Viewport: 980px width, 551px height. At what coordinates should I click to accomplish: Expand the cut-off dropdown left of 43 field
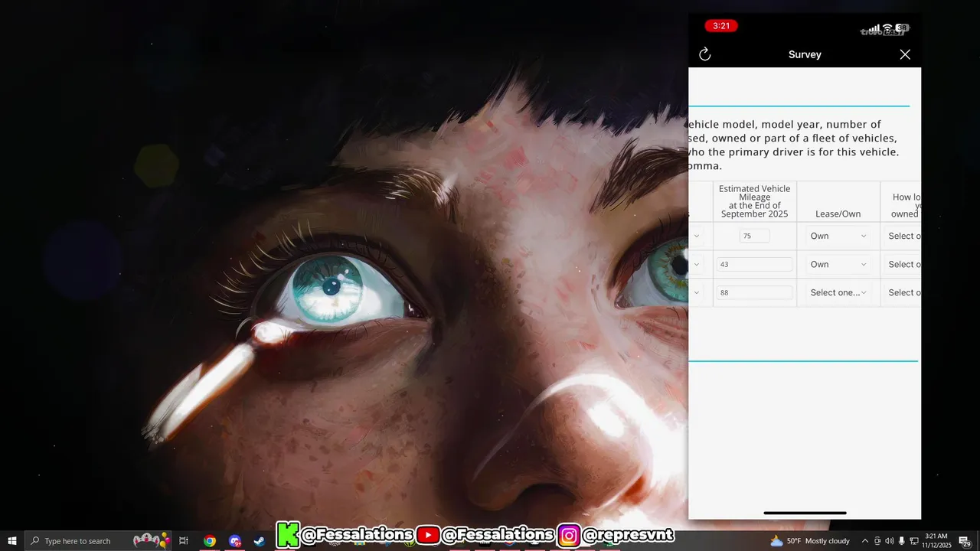[x=696, y=264]
